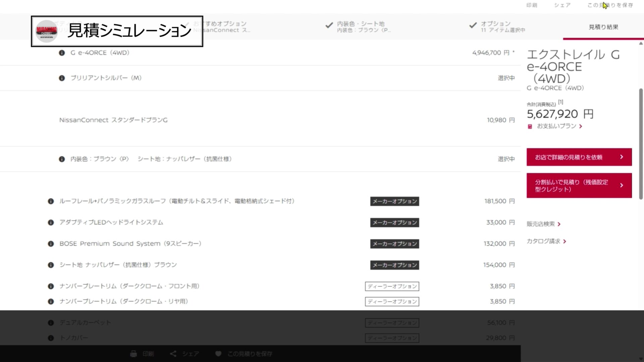Click the printer icon in bottom bar
The height and width of the screenshot is (362, 644).
pyautogui.click(x=133, y=354)
